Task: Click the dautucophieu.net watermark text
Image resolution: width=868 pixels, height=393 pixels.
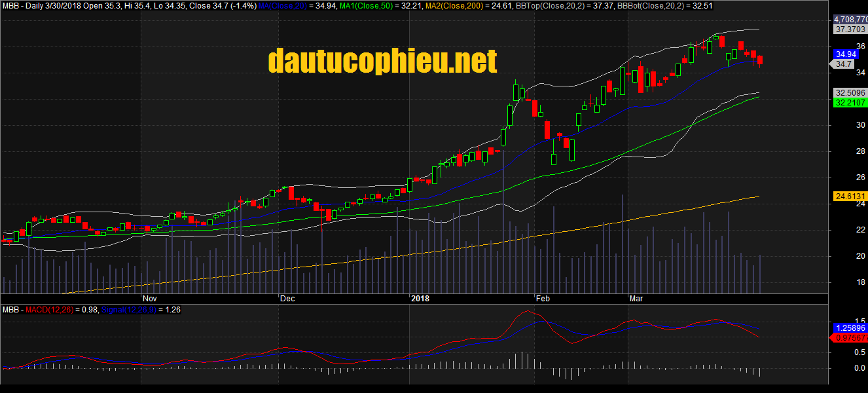Action: (x=382, y=62)
